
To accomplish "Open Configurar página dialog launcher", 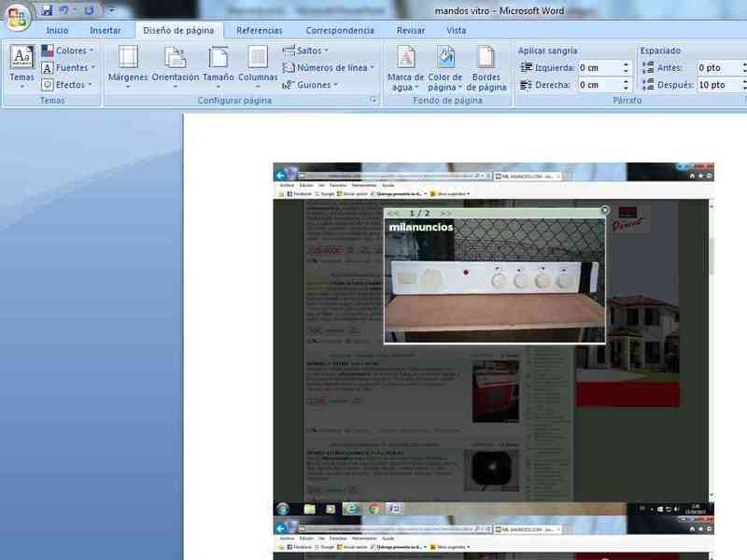I will click(373, 99).
